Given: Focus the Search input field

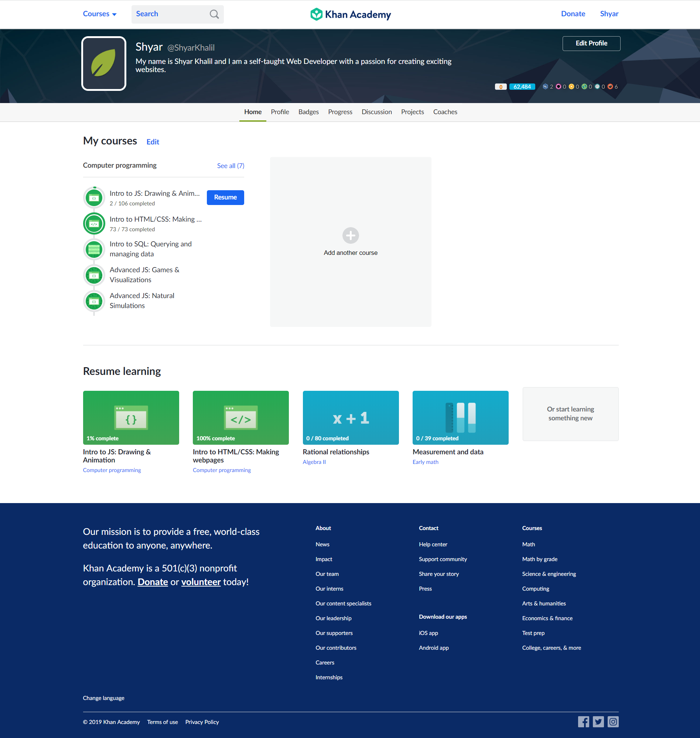Looking at the screenshot, I should 177,14.
